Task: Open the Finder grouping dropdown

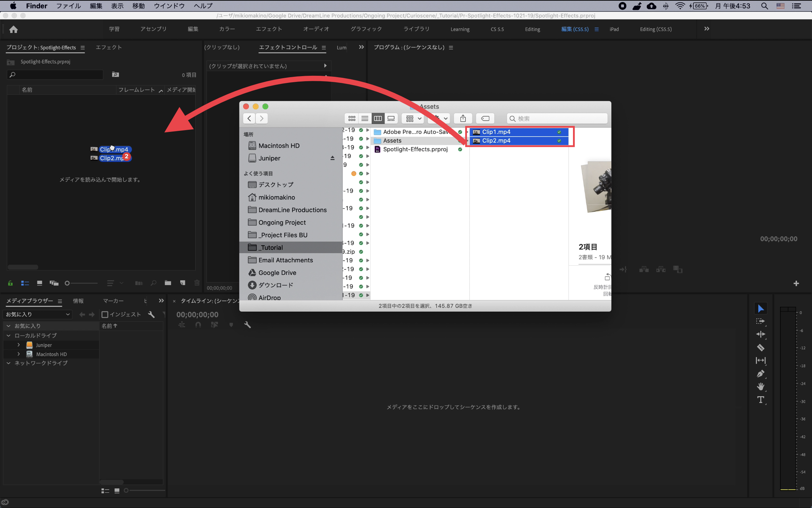Action: pyautogui.click(x=412, y=118)
